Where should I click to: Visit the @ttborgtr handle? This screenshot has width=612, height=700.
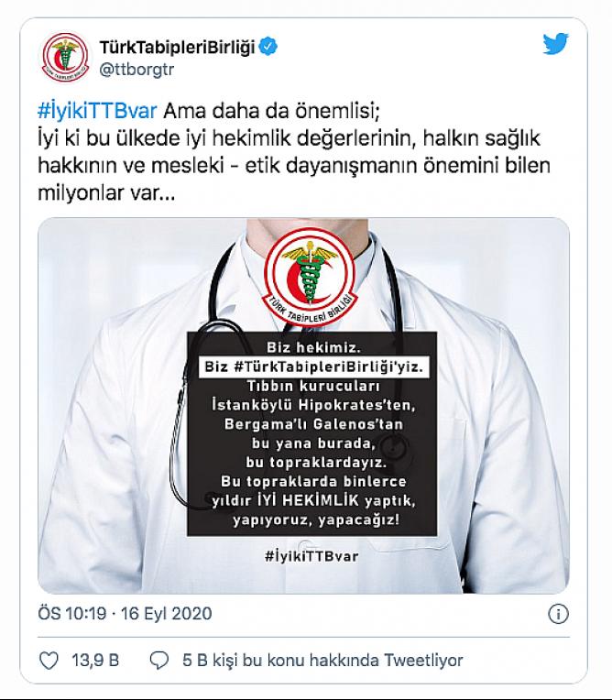(137, 70)
